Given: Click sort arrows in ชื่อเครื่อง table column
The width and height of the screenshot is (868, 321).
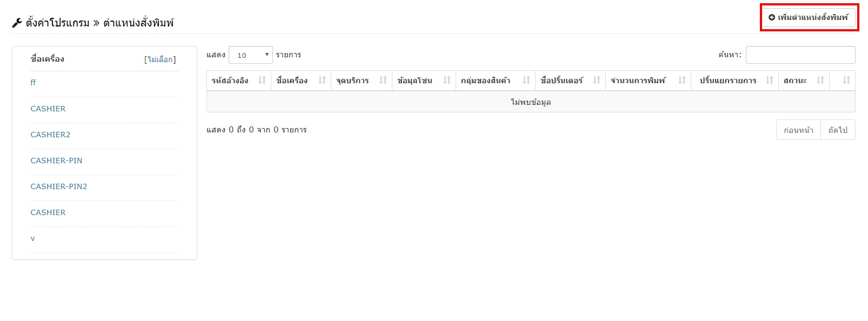Looking at the screenshot, I should pyautogui.click(x=322, y=81).
